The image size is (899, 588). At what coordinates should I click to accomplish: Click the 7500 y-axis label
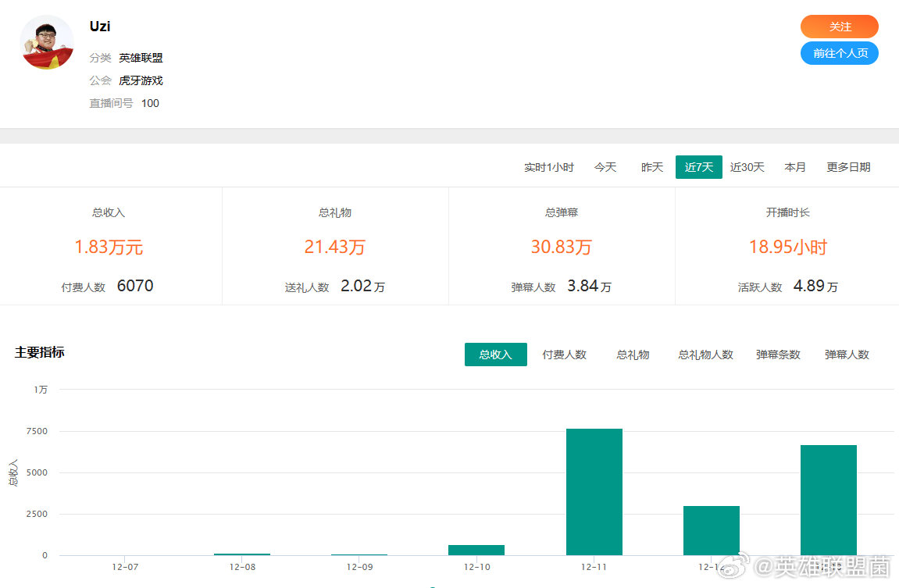tap(37, 431)
